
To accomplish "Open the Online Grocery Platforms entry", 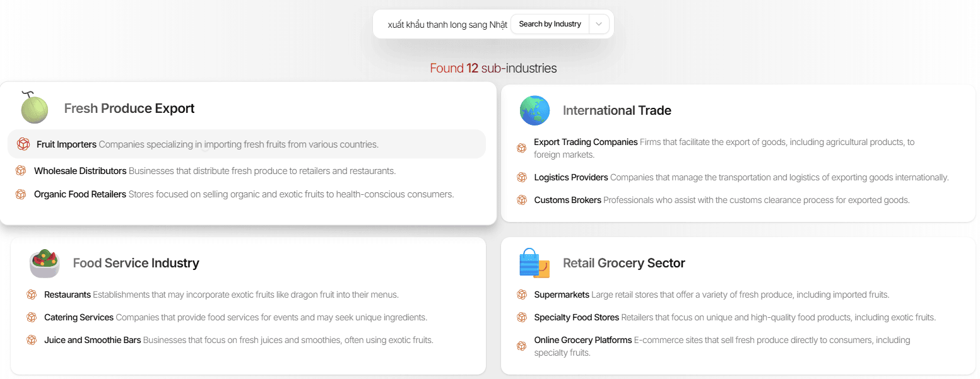I will coord(582,340).
